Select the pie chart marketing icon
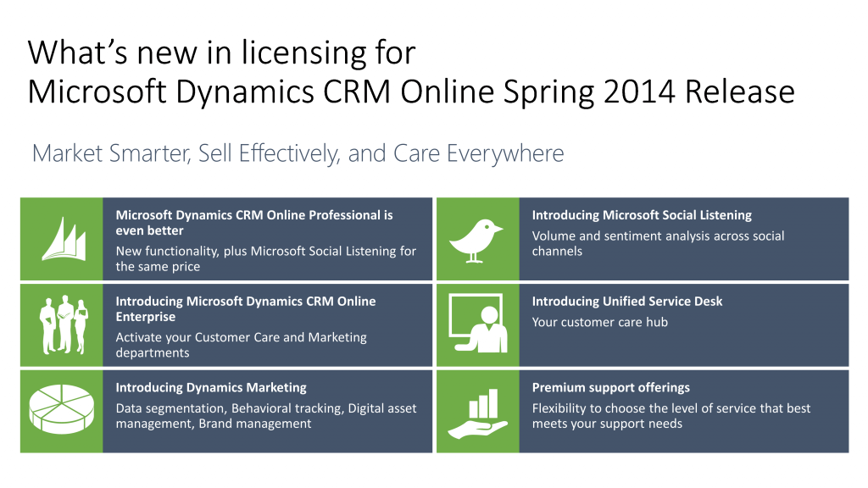868x488 pixels. (x=63, y=411)
